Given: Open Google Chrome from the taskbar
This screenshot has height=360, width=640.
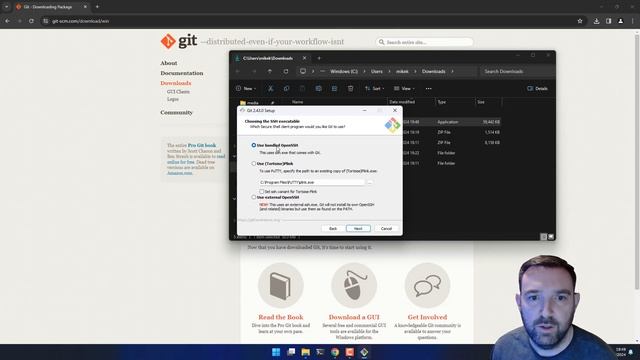Looking at the screenshot, I should click(x=335, y=352).
